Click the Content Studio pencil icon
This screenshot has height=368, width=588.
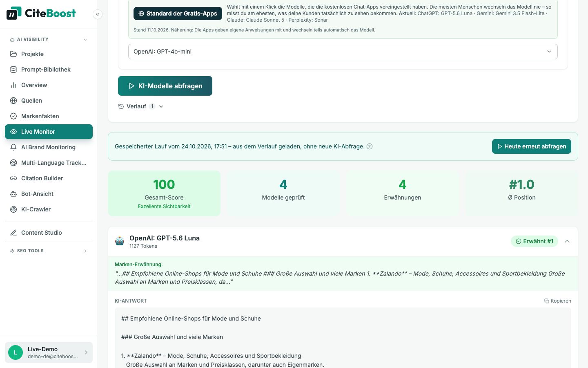pos(13,233)
